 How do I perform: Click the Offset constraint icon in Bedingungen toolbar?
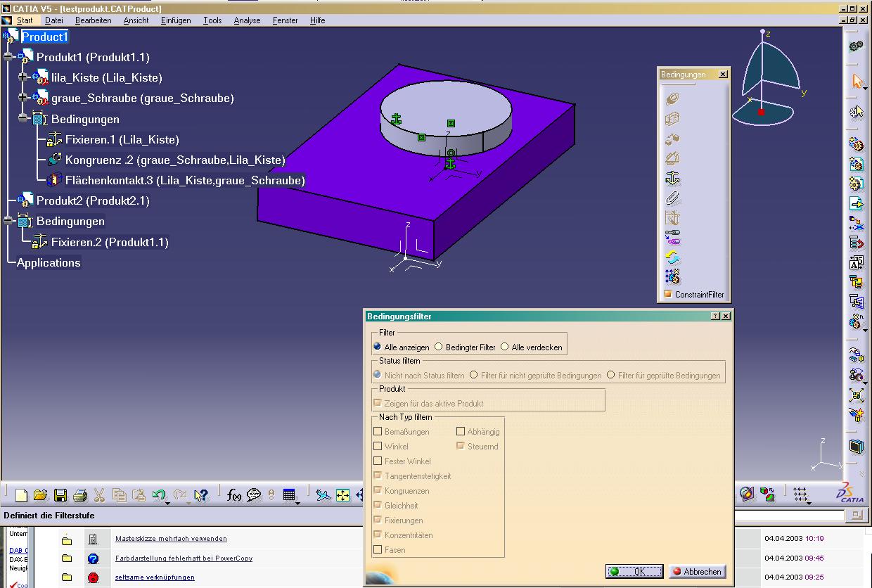tap(672, 139)
